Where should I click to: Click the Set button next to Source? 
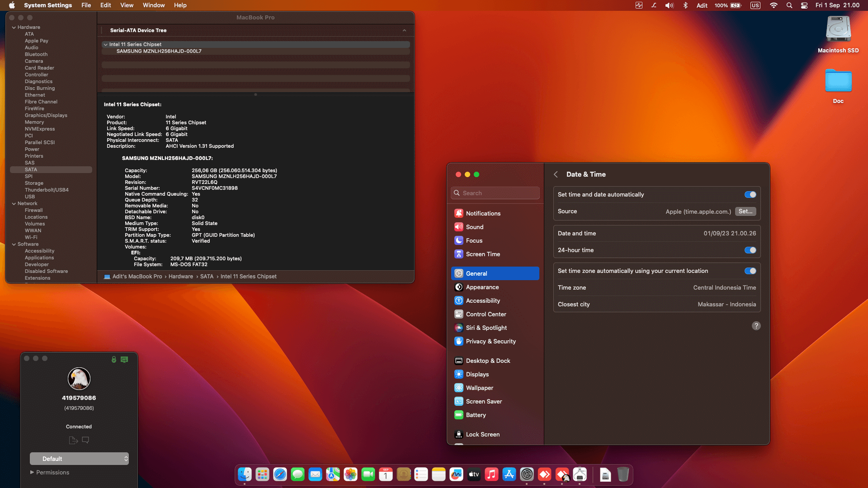tap(745, 211)
